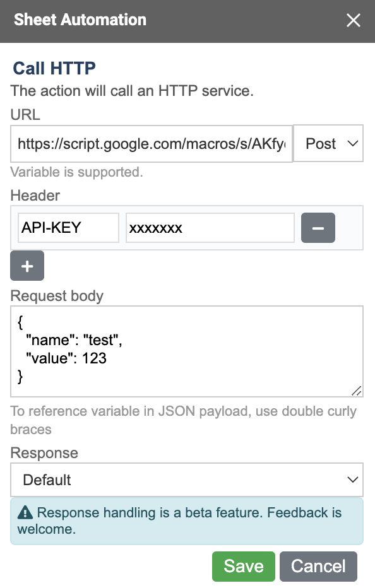This screenshot has height=588, width=375.
Task: Click the Call HTTP heading
Action: (x=54, y=68)
